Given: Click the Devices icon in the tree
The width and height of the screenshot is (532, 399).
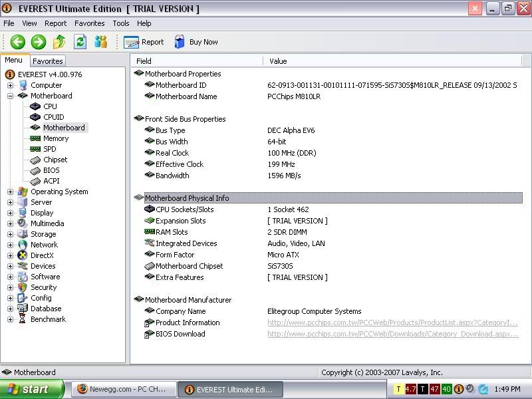Looking at the screenshot, I should (23, 266).
